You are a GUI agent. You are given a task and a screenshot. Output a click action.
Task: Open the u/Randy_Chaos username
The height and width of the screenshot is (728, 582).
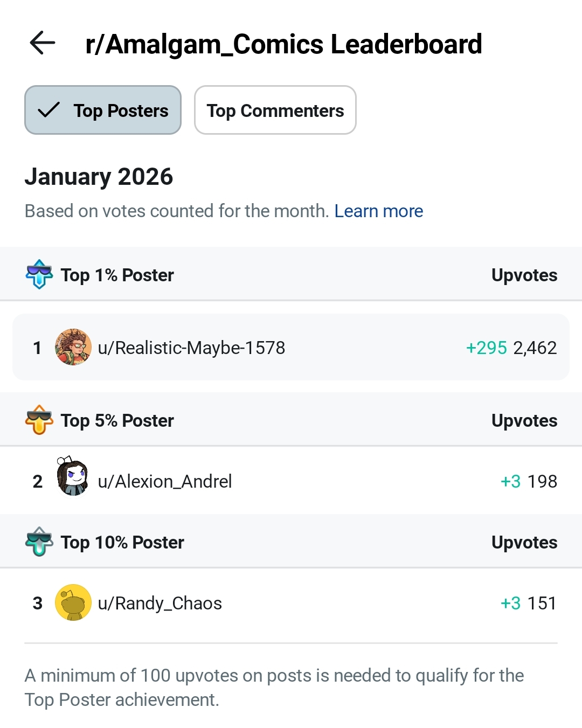click(160, 603)
